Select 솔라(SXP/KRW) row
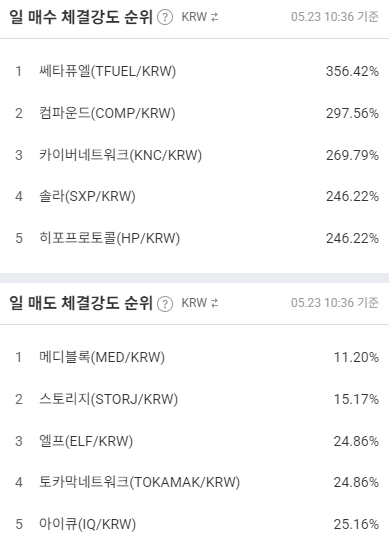The width and height of the screenshot is (389, 547). [194, 196]
